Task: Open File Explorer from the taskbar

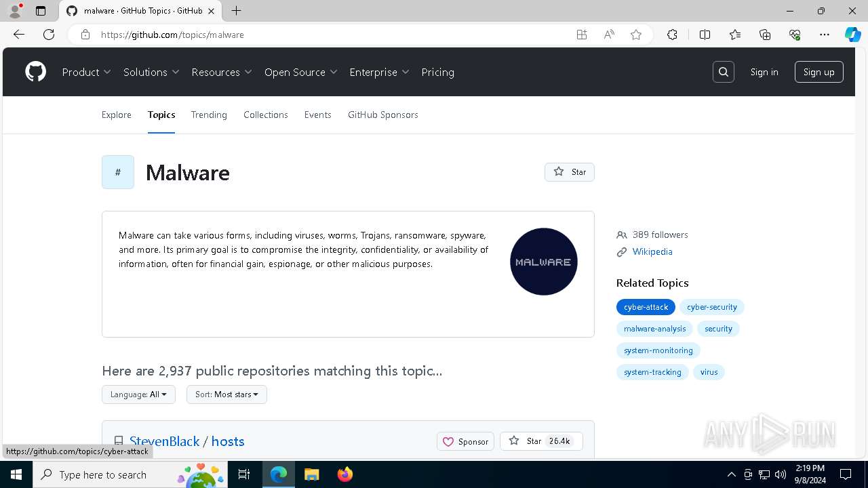Action: [x=311, y=474]
